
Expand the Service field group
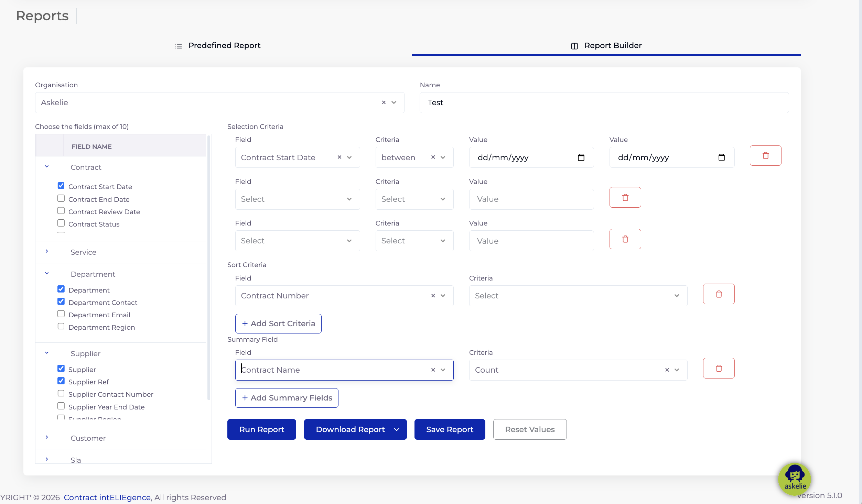tap(47, 251)
